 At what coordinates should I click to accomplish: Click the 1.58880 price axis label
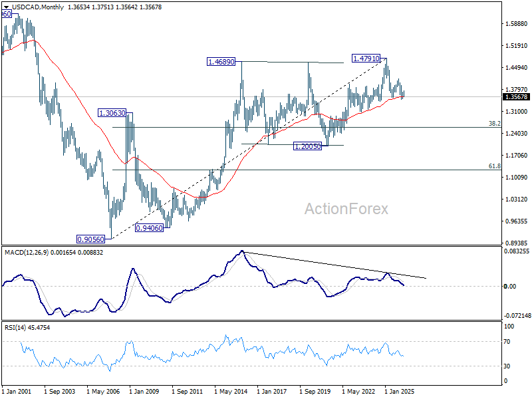click(517, 24)
